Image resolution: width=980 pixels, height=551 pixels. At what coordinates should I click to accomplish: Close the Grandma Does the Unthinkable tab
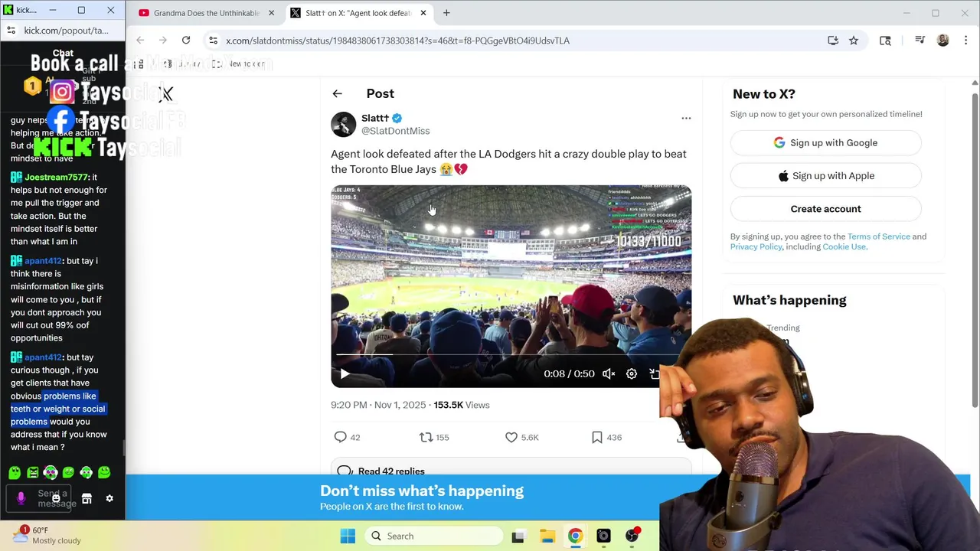(271, 13)
